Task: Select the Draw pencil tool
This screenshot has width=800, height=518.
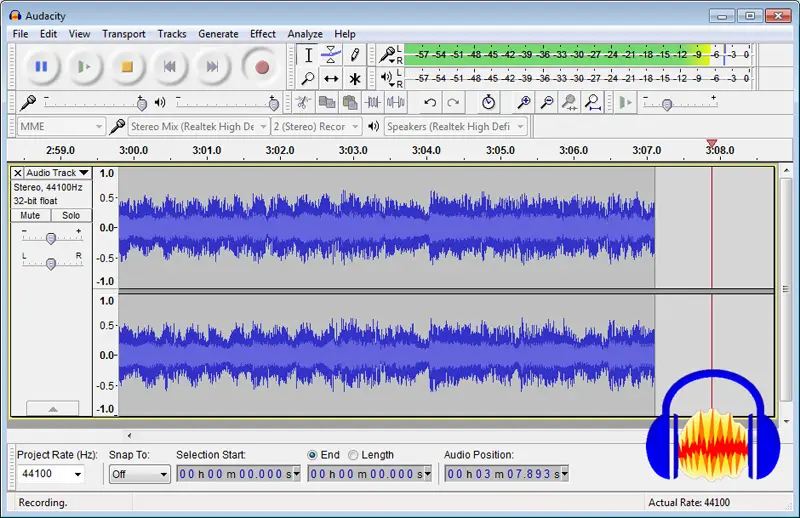Action: (354, 55)
